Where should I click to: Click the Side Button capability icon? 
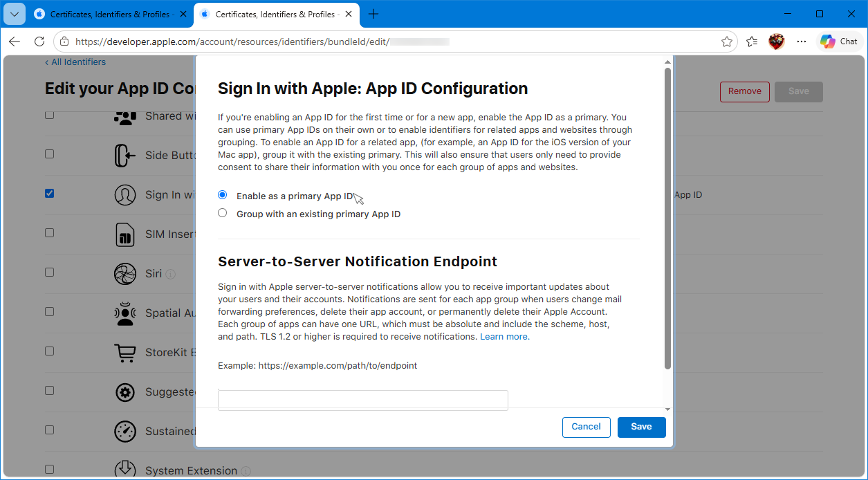pyautogui.click(x=124, y=156)
